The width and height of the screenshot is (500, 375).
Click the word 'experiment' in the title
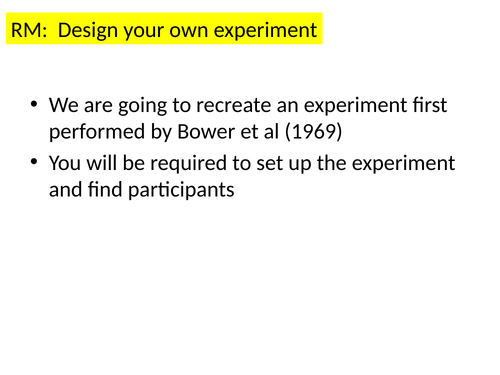click(265, 32)
